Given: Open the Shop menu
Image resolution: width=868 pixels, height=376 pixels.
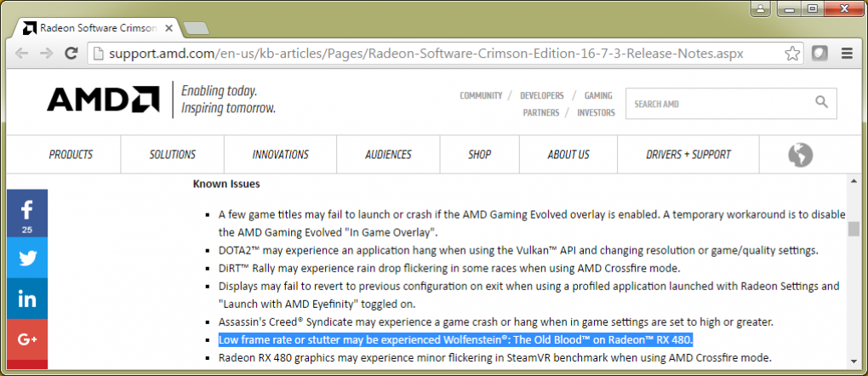Looking at the screenshot, I should [479, 155].
